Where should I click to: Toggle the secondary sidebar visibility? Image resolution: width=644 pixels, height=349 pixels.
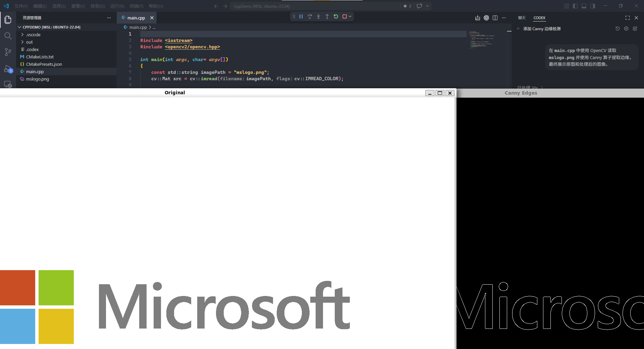click(x=593, y=6)
